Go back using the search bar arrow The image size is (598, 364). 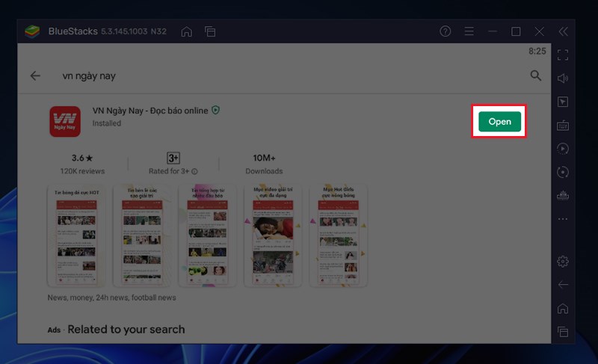[x=35, y=75]
